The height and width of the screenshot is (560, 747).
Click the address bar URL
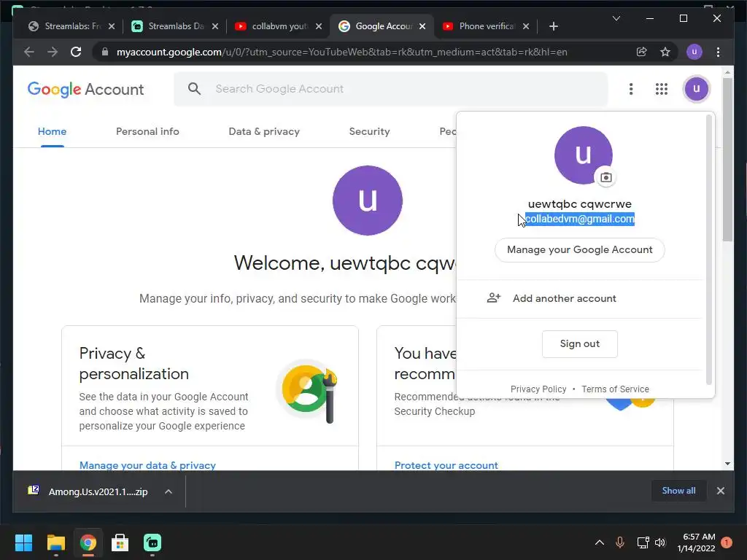click(x=341, y=52)
